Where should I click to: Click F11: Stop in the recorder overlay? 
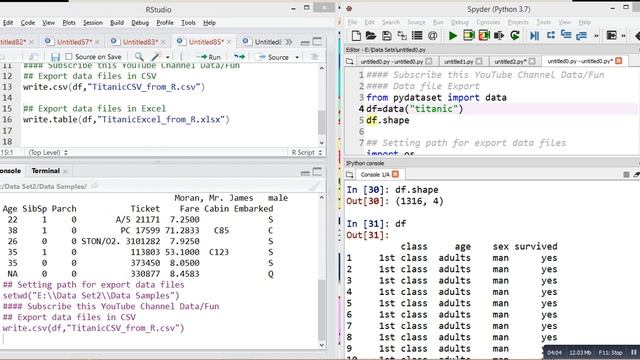(x=611, y=353)
